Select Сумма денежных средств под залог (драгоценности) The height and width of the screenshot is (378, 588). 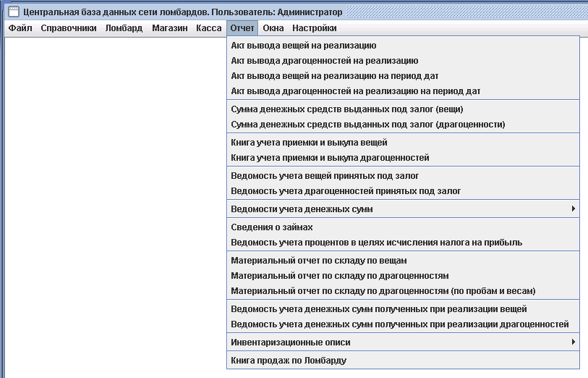[x=403, y=125]
